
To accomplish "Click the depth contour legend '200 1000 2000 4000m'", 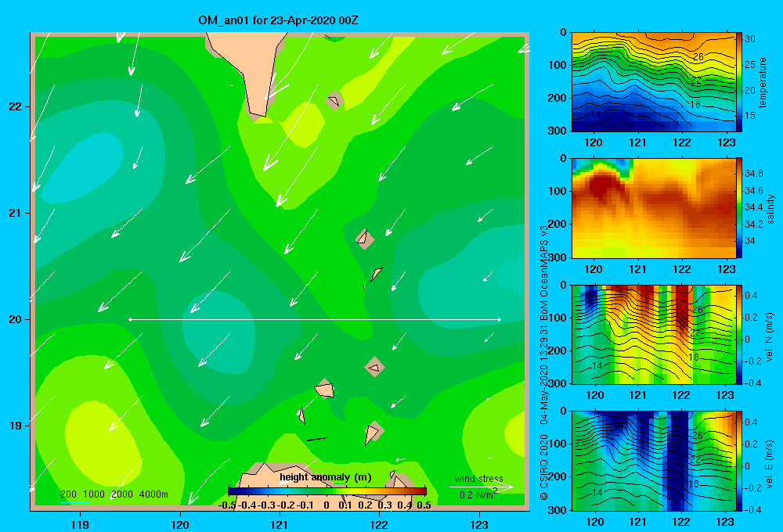I will tap(114, 494).
